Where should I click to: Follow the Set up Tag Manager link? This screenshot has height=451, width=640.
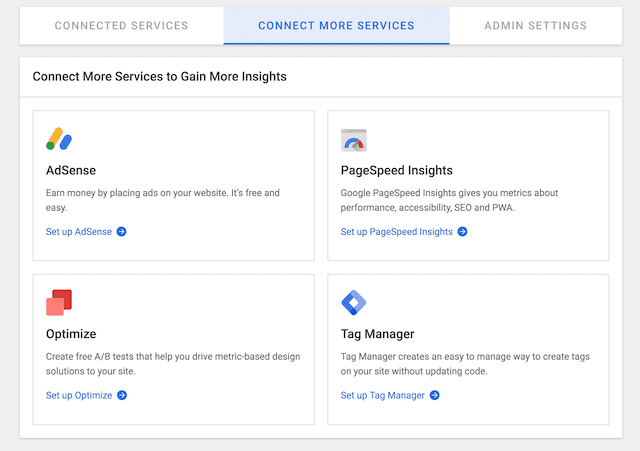point(382,395)
